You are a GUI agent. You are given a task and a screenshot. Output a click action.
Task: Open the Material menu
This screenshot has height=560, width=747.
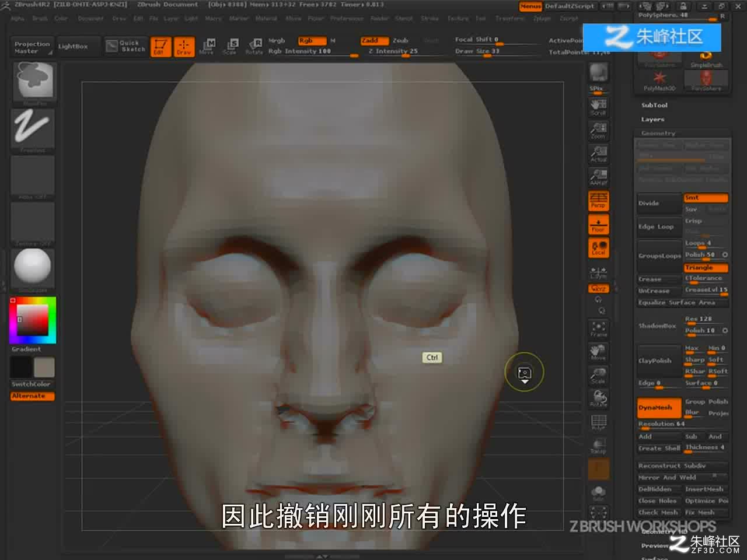click(266, 19)
